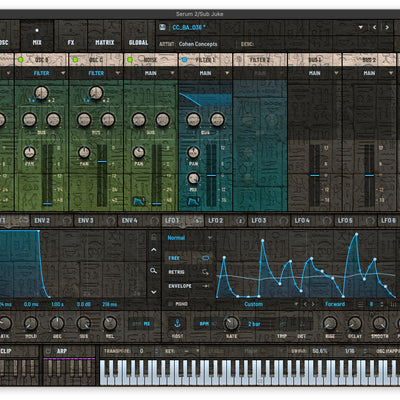
Task: Click the save preset disk icon
Action: [162, 27]
